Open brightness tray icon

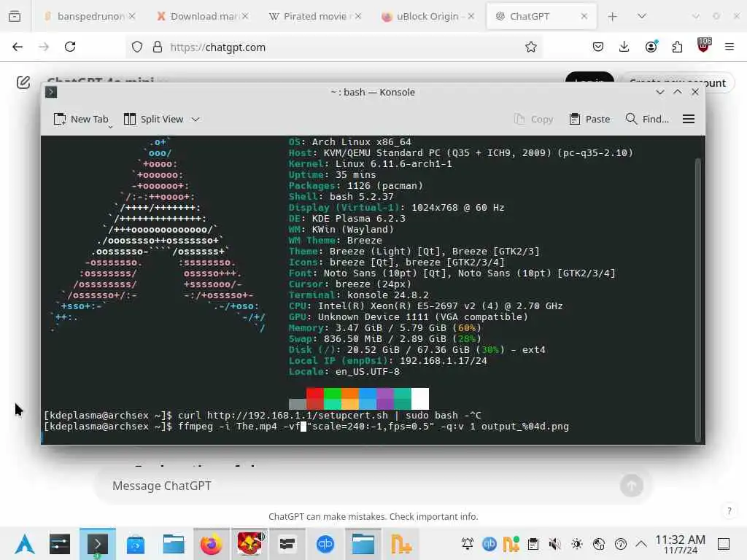click(x=577, y=544)
